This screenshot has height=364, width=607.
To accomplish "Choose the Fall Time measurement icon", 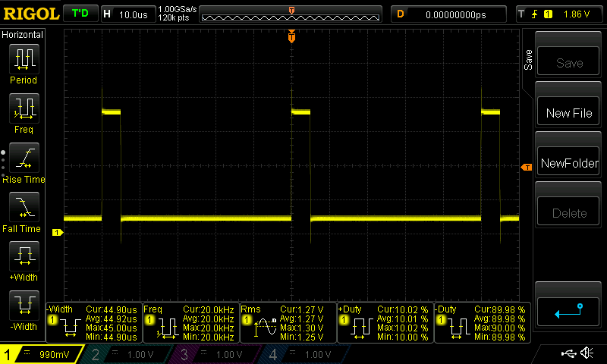I will pos(24,207).
